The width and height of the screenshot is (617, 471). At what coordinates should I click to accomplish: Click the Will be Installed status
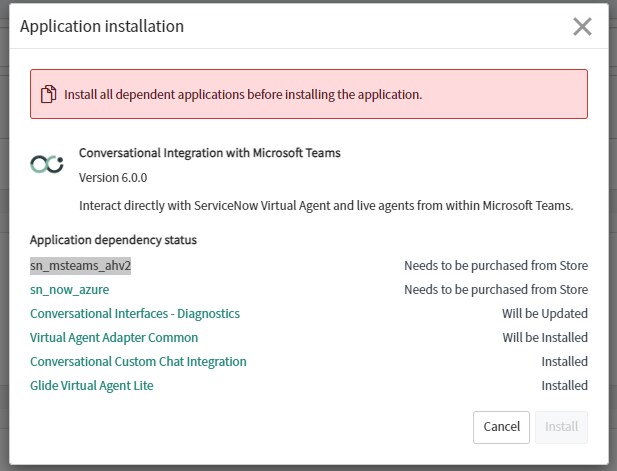click(545, 338)
